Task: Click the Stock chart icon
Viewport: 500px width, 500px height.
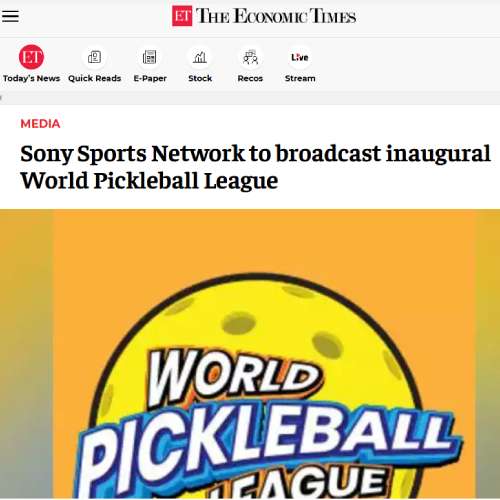Action: (x=200, y=57)
